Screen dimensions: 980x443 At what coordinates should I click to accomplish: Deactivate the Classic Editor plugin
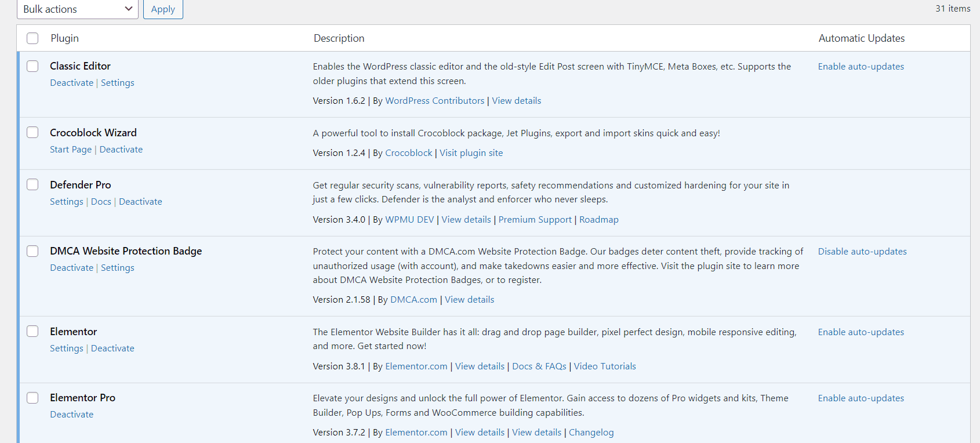pos(71,83)
